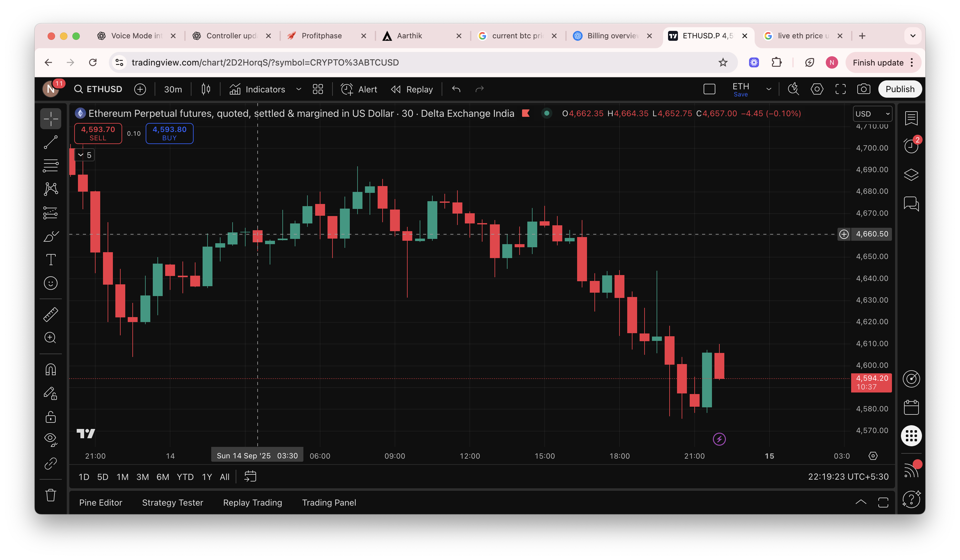Select the 1M time range

122,477
